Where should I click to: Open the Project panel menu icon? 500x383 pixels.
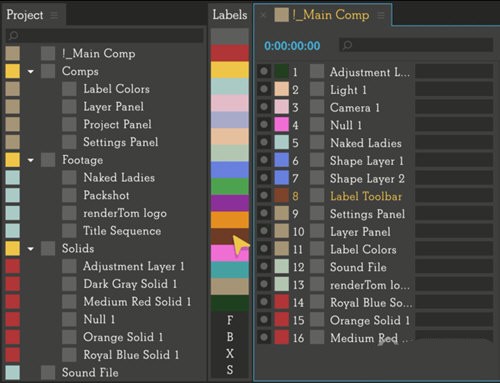point(54,15)
